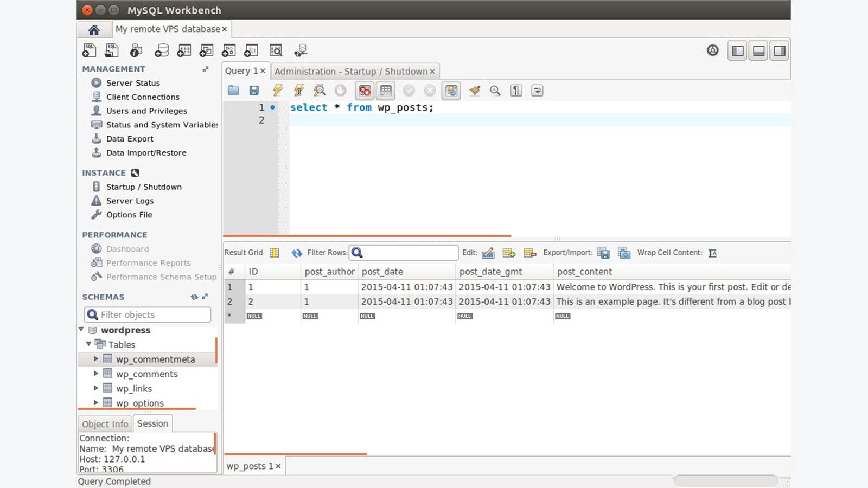Viewport: 868px width, 488px height.
Task: Toggle Wrap Cell Content
Action: tap(713, 253)
